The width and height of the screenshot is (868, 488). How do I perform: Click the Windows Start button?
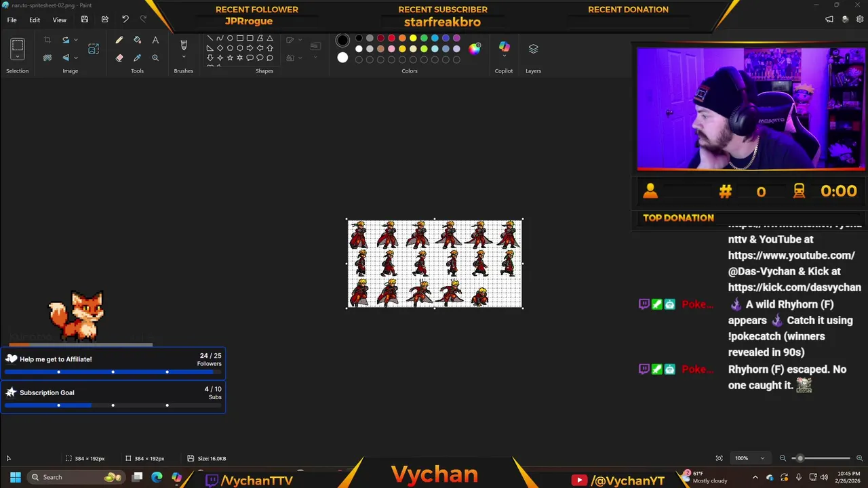click(x=15, y=477)
